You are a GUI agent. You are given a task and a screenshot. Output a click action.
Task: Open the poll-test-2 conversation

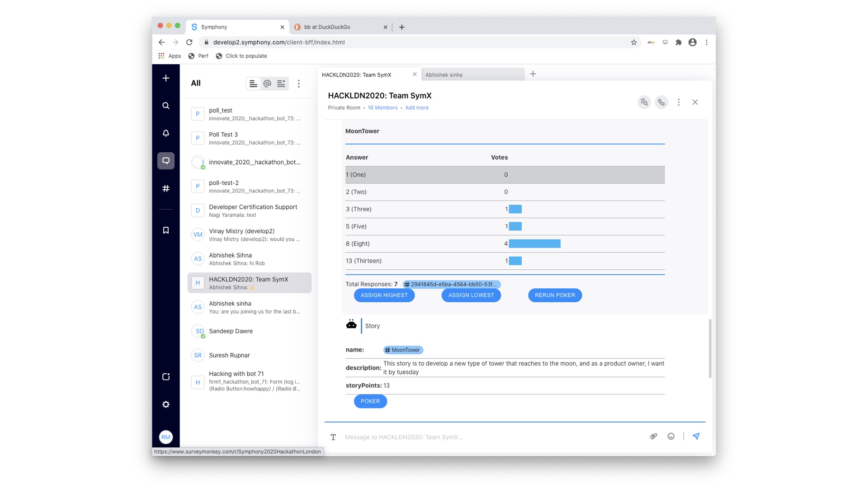point(250,187)
